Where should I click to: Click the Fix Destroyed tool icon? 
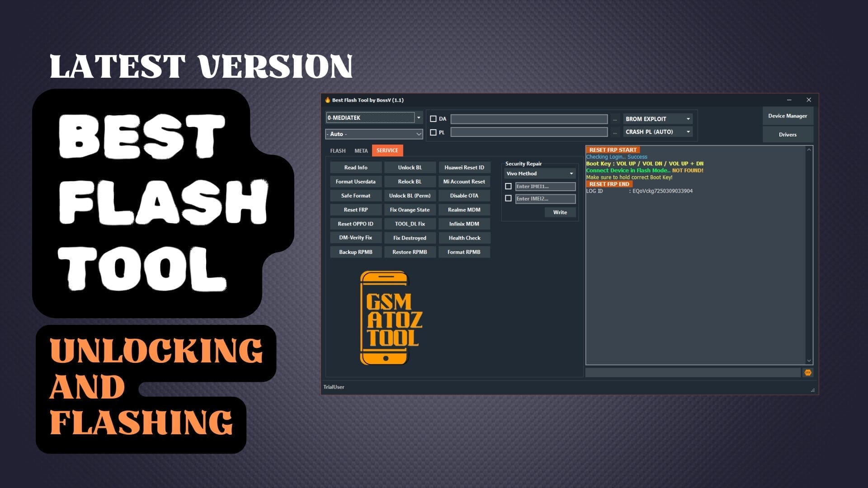click(410, 237)
